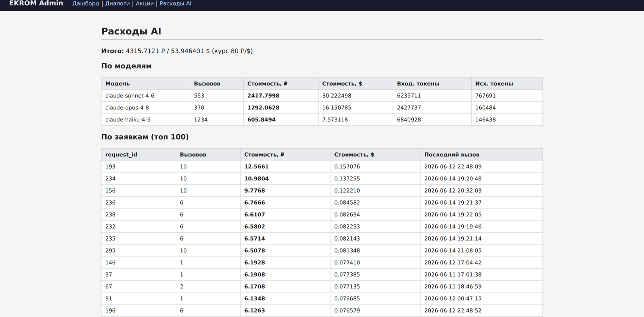Select request_id 193 row
644x317 pixels.
322,166
